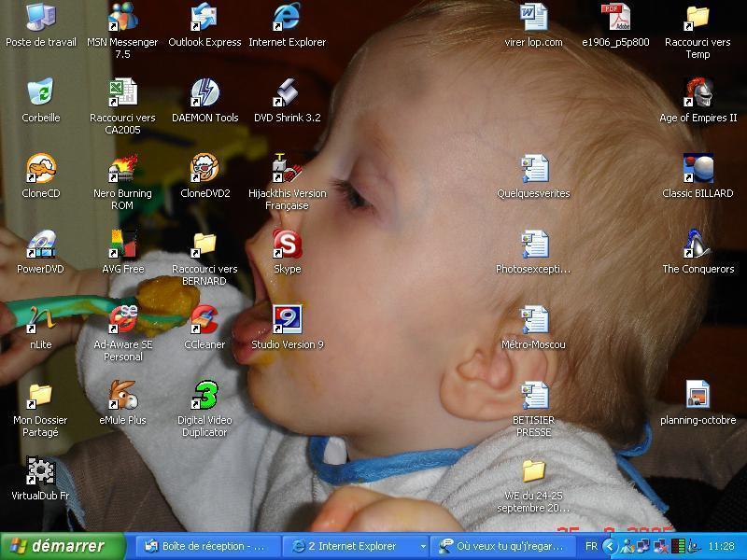
Task: Select the Ad-Aware SE Personal icon
Action: point(122,321)
